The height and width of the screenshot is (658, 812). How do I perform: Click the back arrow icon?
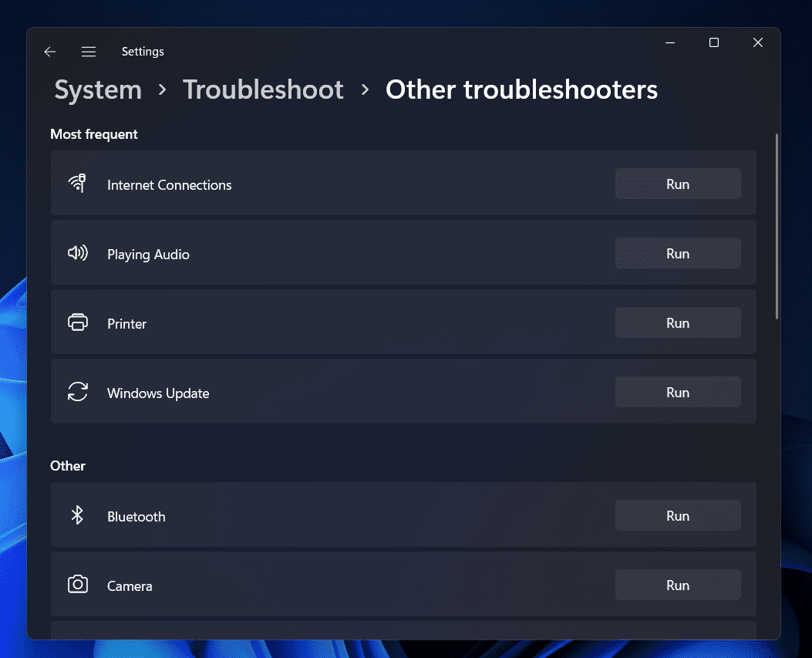point(50,52)
